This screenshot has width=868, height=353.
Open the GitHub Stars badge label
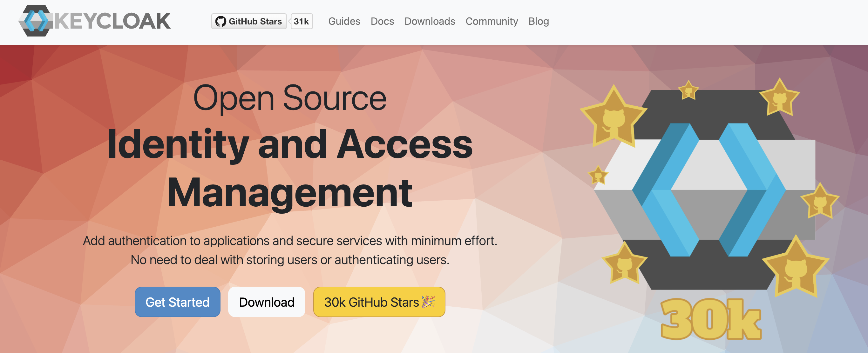255,22
